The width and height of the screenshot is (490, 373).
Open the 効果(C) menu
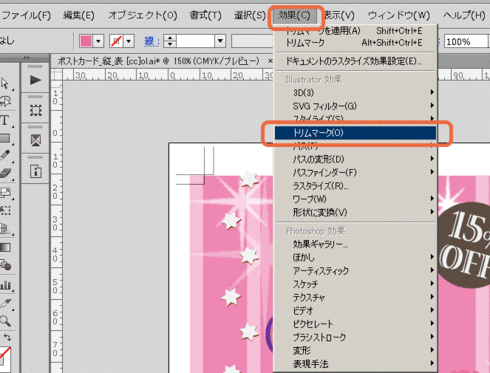[x=294, y=15]
